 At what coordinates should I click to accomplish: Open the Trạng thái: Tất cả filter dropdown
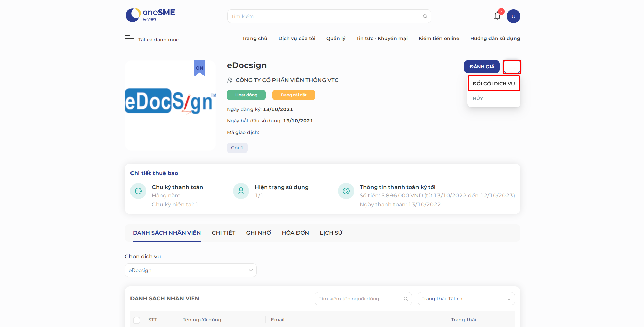click(x=466, y=299)
